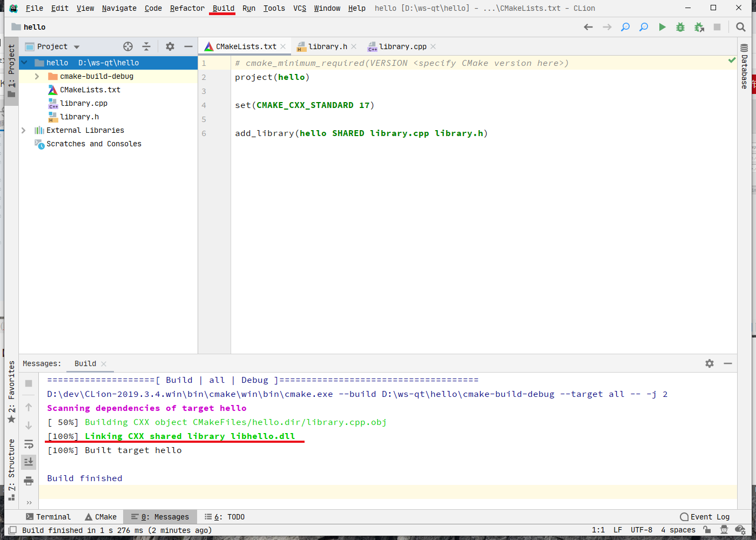Screen dimensions: 756x540
Task: Click the green inspection checkmark in editor
Action: tap(732, 60)
